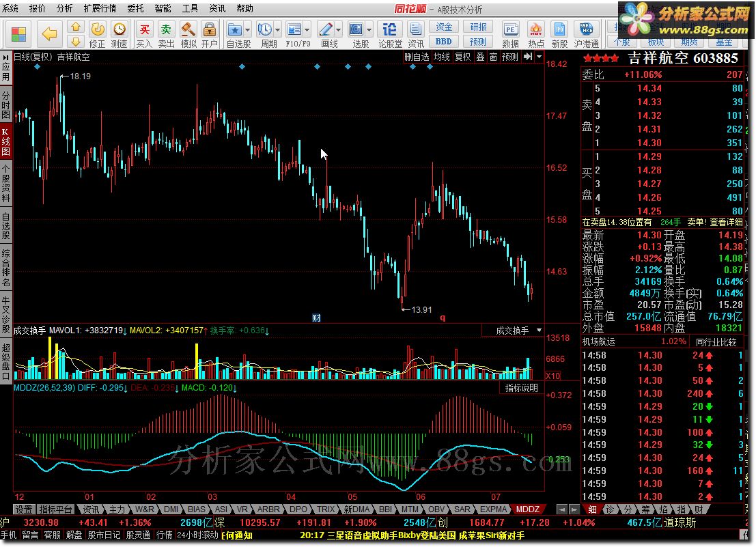The width and height of the screenshot is (756, 547).
Task: Switch to 分时图 sidebar tab
Action: pyautogui.click(x=5, y=106)
